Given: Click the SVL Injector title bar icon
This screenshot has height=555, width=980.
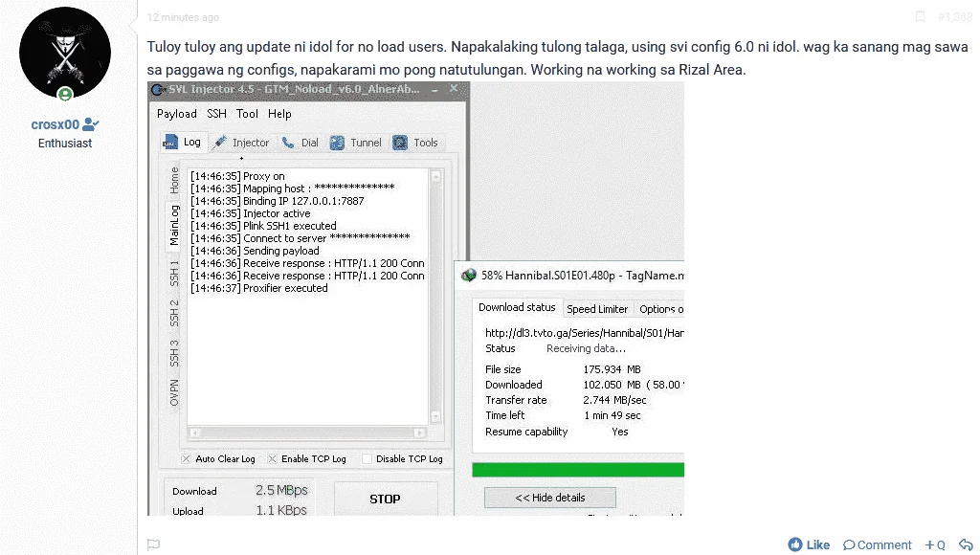Looking at the screenshot, I should [158, 89].
